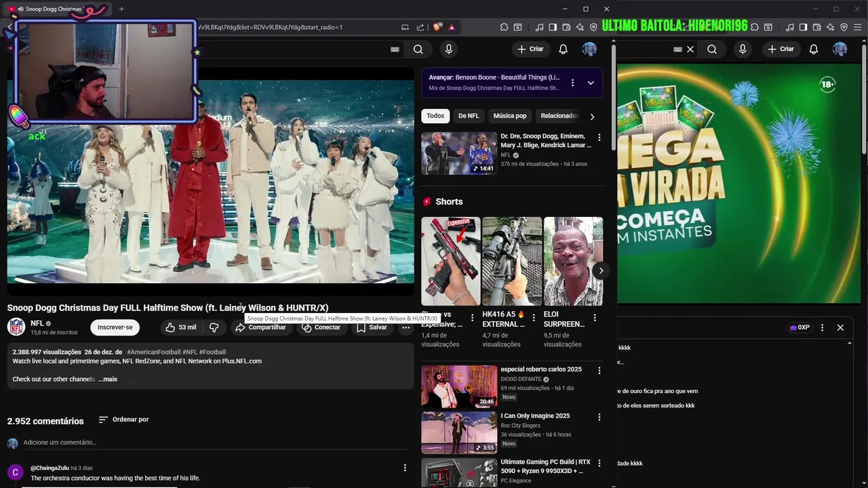Open Ordenar por sort dropdown

tap(123, 420)
